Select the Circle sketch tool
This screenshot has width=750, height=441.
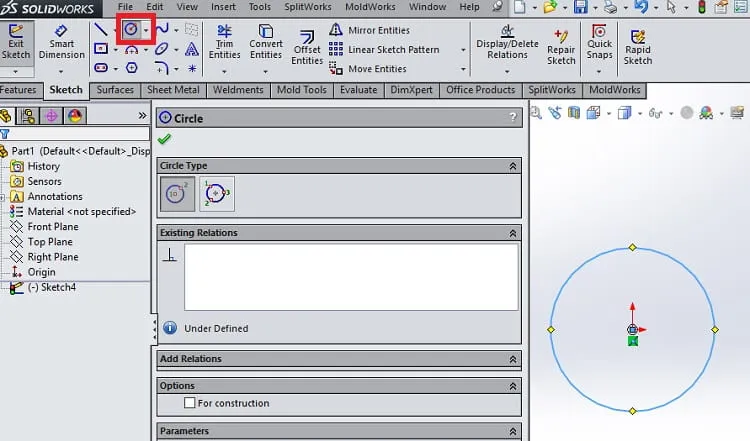131,30
